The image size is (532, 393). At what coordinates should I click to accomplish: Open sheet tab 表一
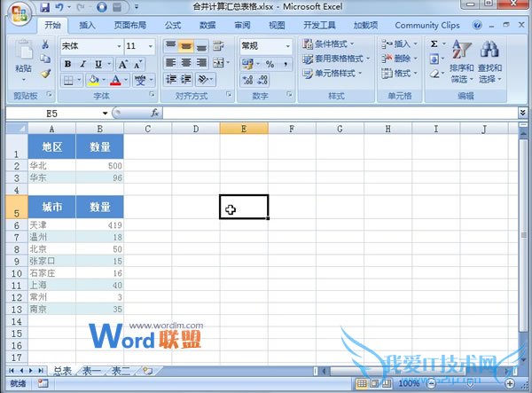click(x=91, y=371)
